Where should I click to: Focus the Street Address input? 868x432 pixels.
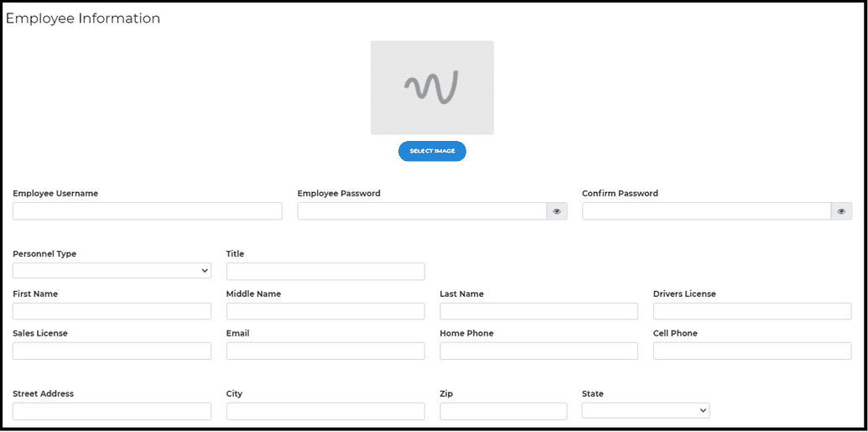[x=112, y=412]
